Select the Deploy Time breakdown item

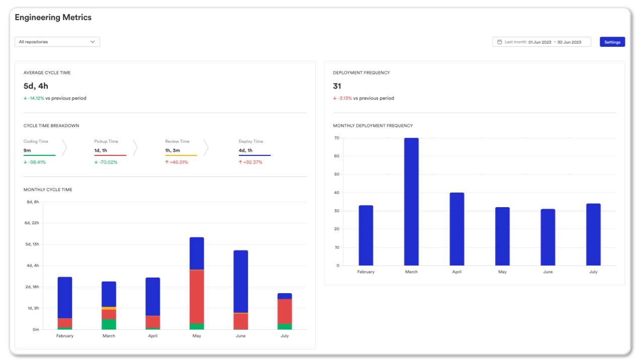(x=254, y=151)
